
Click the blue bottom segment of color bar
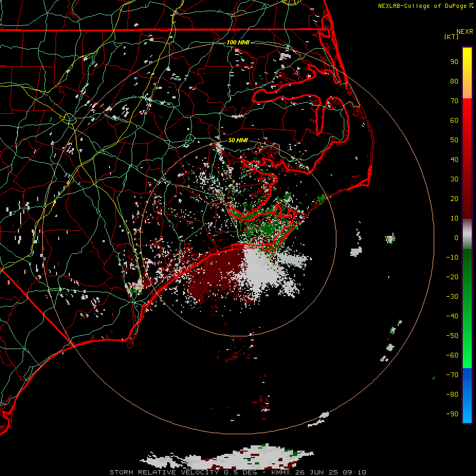tap(467, 395)
